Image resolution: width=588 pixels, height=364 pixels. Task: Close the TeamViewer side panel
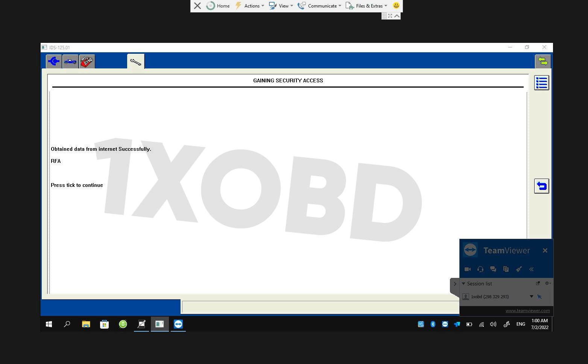(545, 250)
